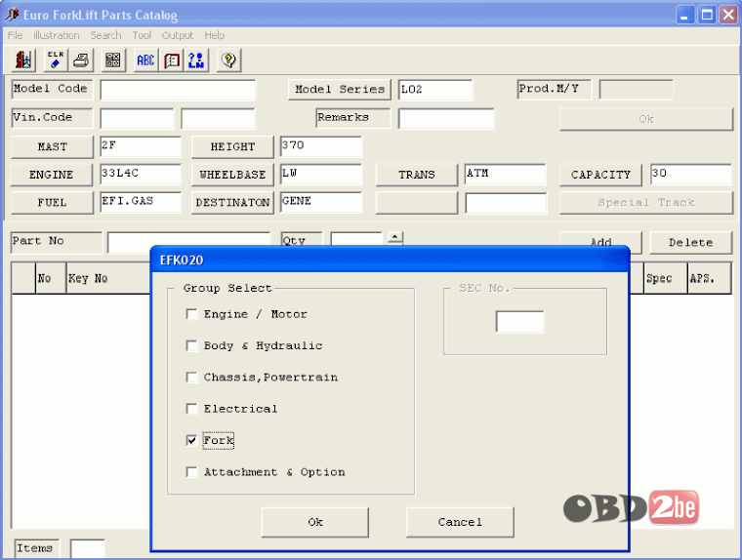Click the APS. column header
742x560 pixels.
710,279
